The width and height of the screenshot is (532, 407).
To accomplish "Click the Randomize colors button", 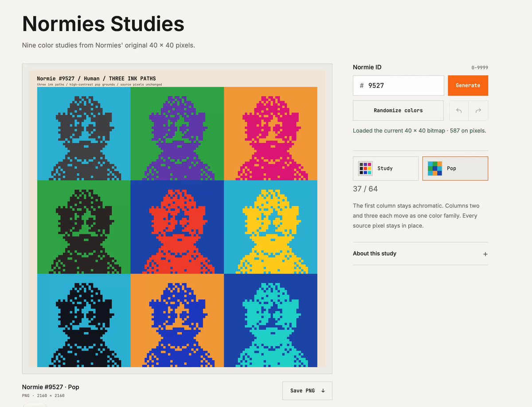I will (398, 110).
